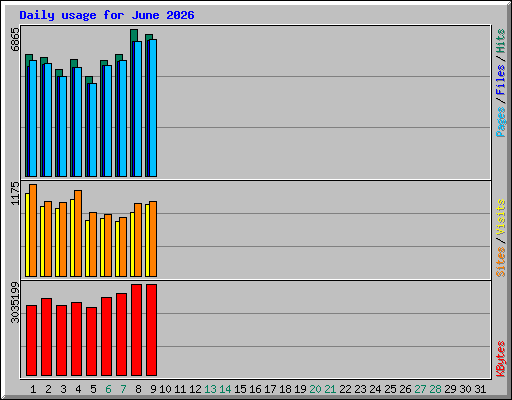Click the chart title 'Daily usage for June 2026'
Screen dimensions: 512x400
pos(107,15)
